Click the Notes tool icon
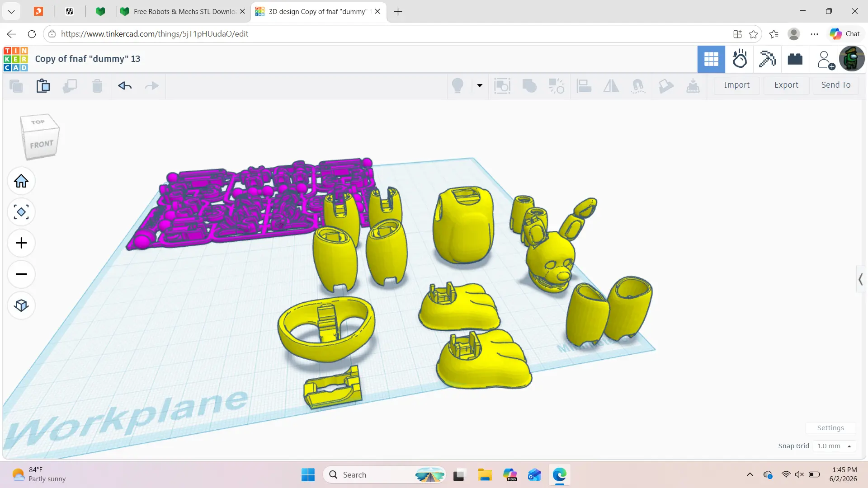This screenshot has height=488, width=868. pyautogui.click(x=665, y=85)
